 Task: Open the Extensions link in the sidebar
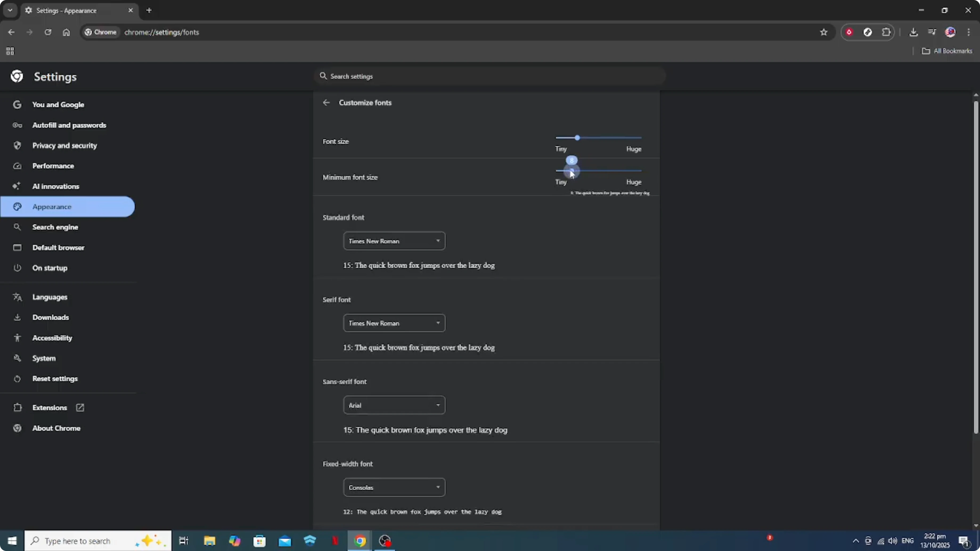click(50, 408)
